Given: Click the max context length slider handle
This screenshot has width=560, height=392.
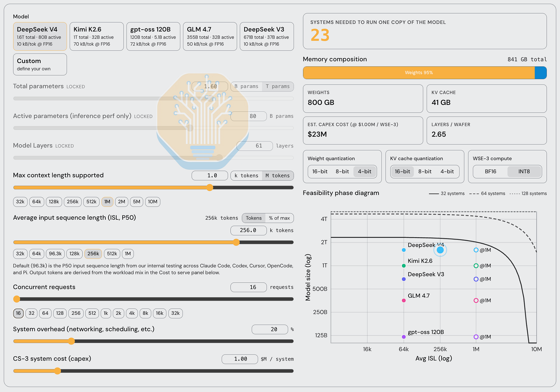Looking at the screenshot, I should click(x=210, y=188).
